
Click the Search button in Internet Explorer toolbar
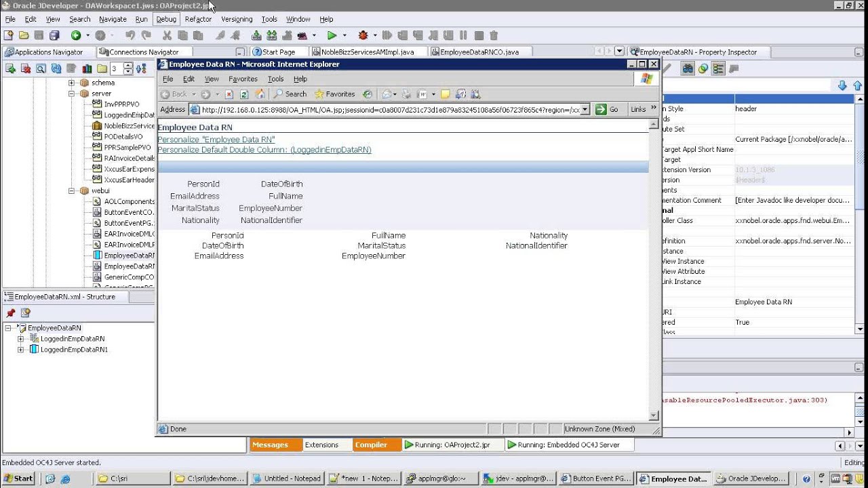pyautogui.click(x=290, y=94)
